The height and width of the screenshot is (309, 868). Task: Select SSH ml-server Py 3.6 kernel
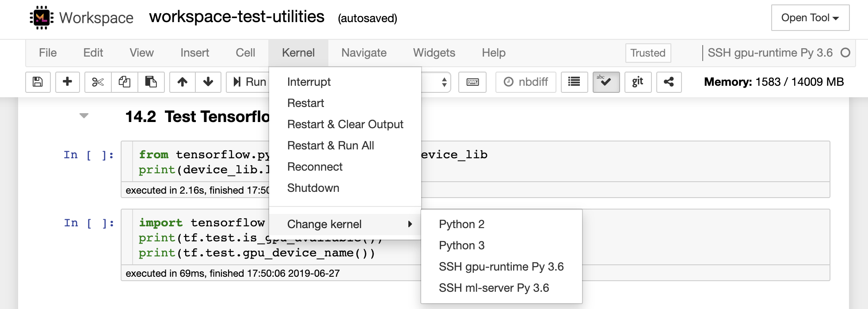[x=494, y=288]
